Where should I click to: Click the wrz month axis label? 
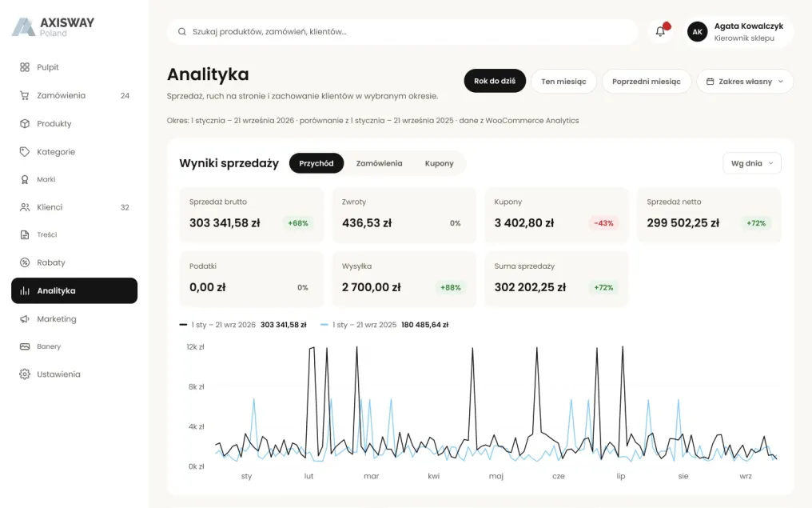pos(746,476)
